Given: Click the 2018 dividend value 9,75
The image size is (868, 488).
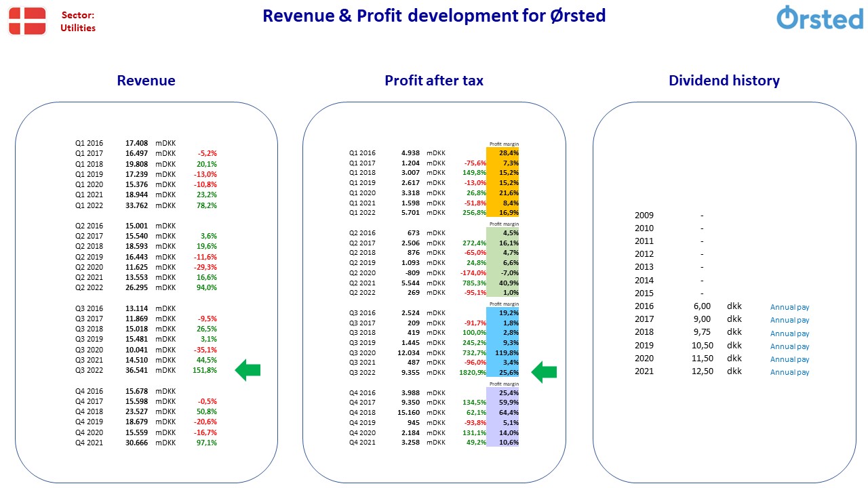Looking at the screenshot, I should (x=702, y=332).
